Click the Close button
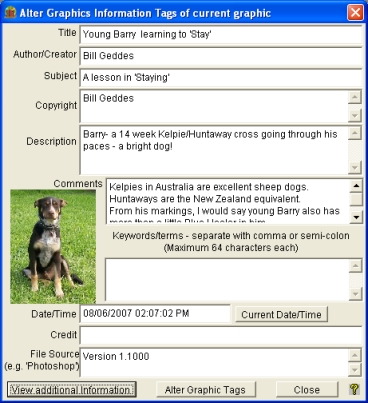 pos(307,389)
